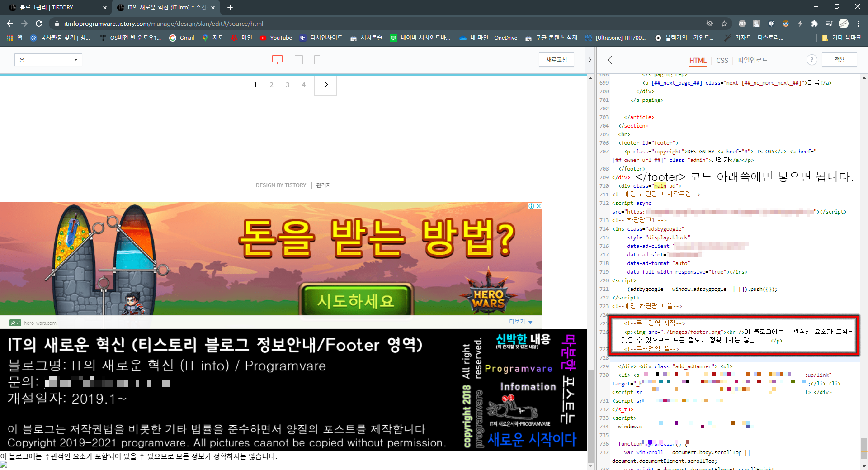Open the Chrome three-dot menu

pyautogui.click(x=858, y=24)
